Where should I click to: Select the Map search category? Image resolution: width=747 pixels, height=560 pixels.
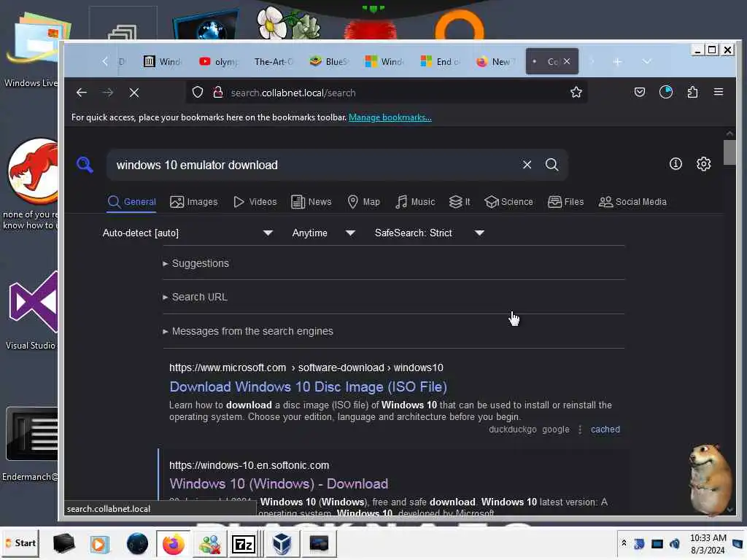point(363,202)
